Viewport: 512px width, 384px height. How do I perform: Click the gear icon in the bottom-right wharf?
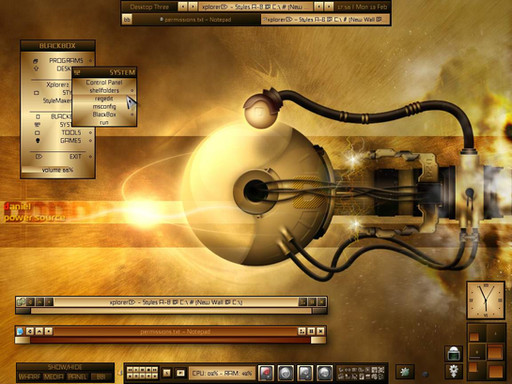coord(454,371)
